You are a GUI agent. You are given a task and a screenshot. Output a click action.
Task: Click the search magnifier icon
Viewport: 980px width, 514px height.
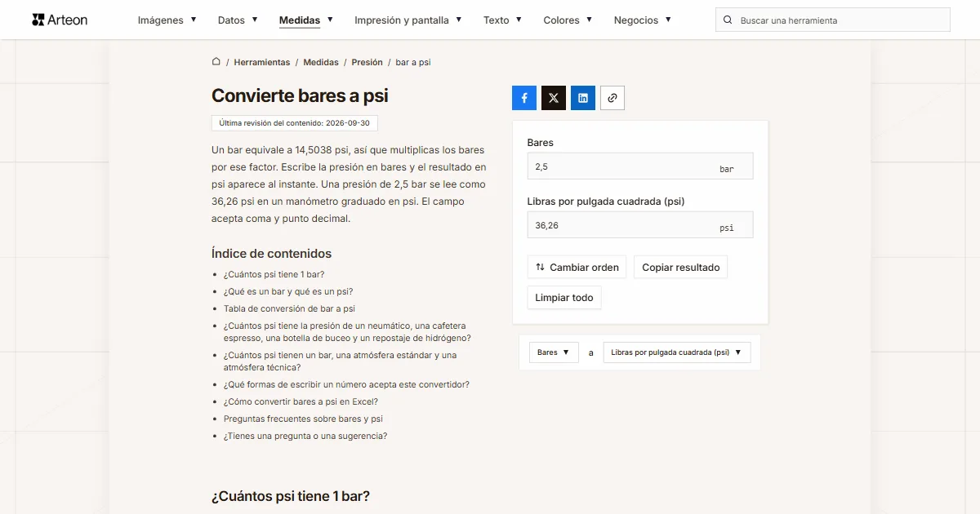click(x=728, y=20)
